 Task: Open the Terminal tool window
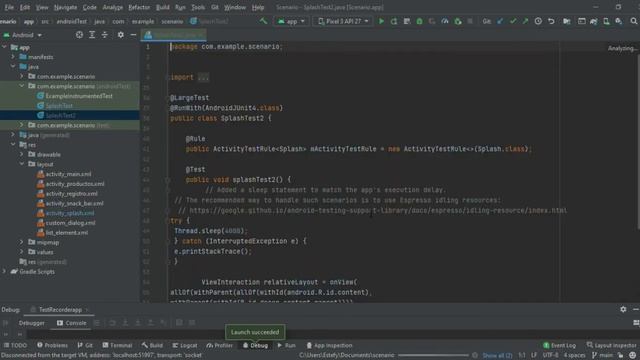[117, 345]
